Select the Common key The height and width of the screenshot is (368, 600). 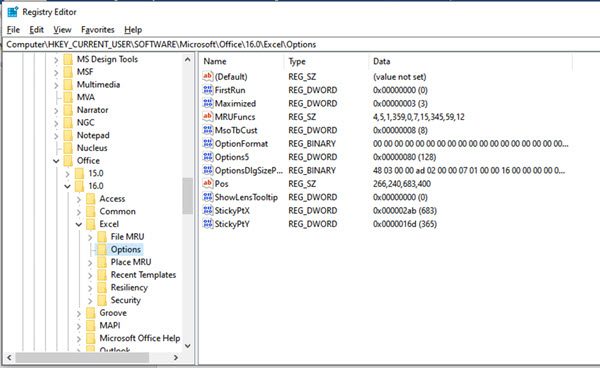click(x=117, y=211)
